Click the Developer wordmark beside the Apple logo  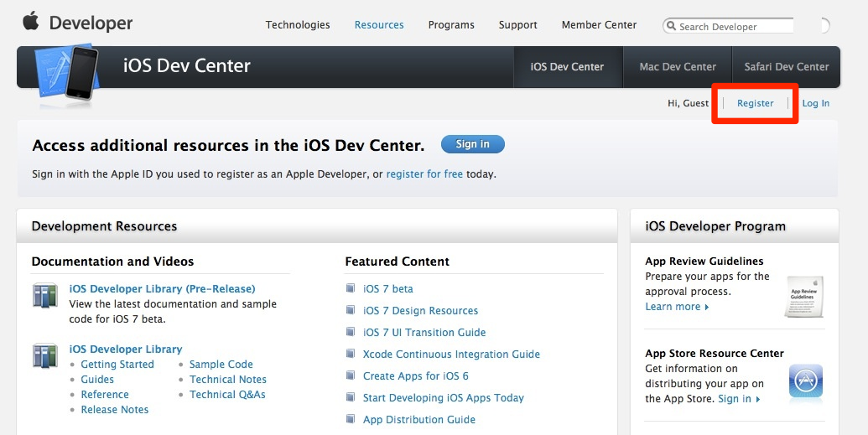pyautogui.click(x=91, y=23)
